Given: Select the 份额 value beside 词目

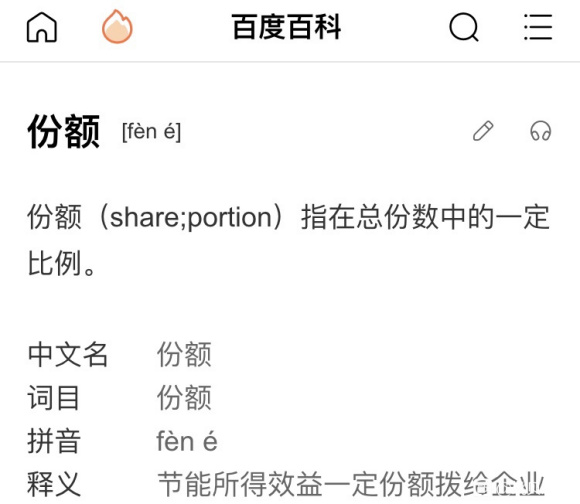Looking at the screenshot, I should [184, 398].
